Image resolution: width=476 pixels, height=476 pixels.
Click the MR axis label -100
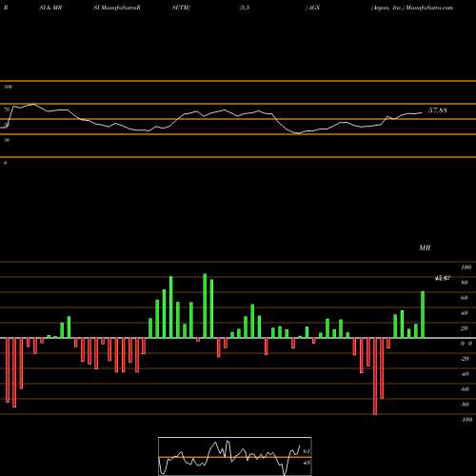pyautogui.click(x=466, y=420)
